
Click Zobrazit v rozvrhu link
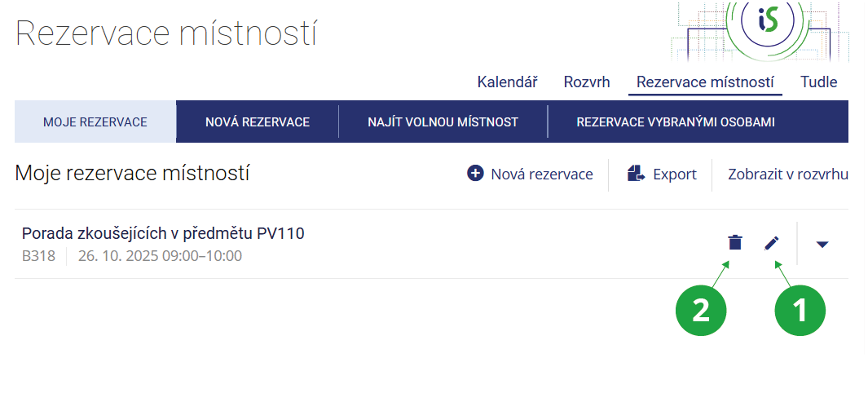tap(788, 174)
